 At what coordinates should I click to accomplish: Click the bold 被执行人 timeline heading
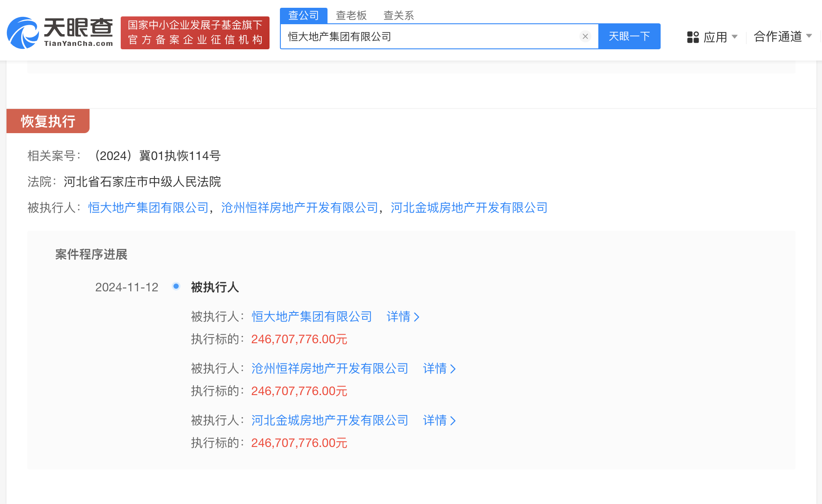tap(215, 287)
